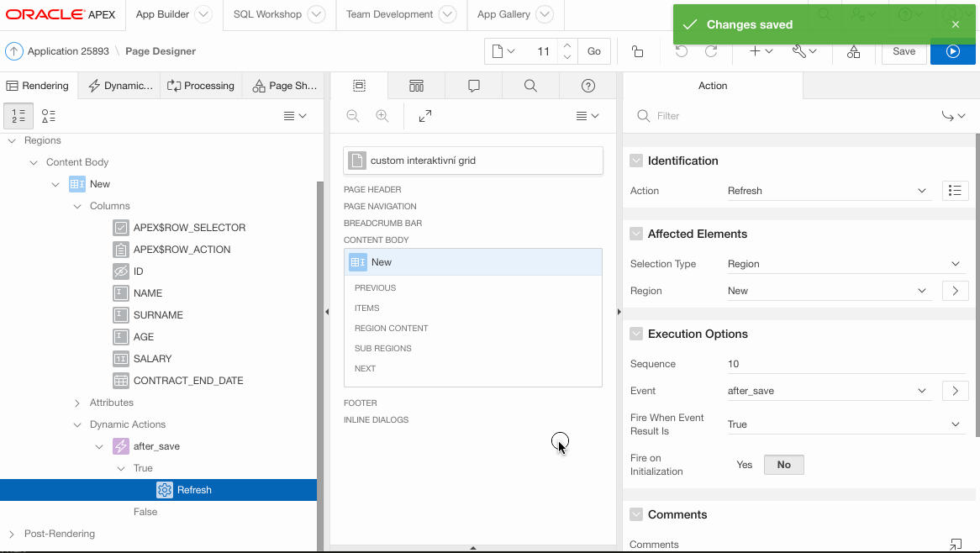This screenshot has width=980, height=553.
Task: Open the Page Search tab icon
Action: pos(530,86)
